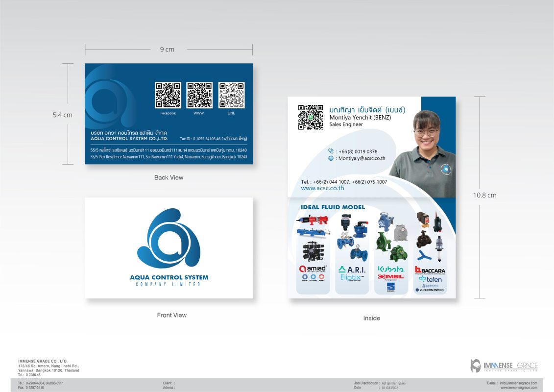Click the 'Client :' field in footer
Image resolution: width=554 pixels, height=392 pixels.
coord(169,383)
